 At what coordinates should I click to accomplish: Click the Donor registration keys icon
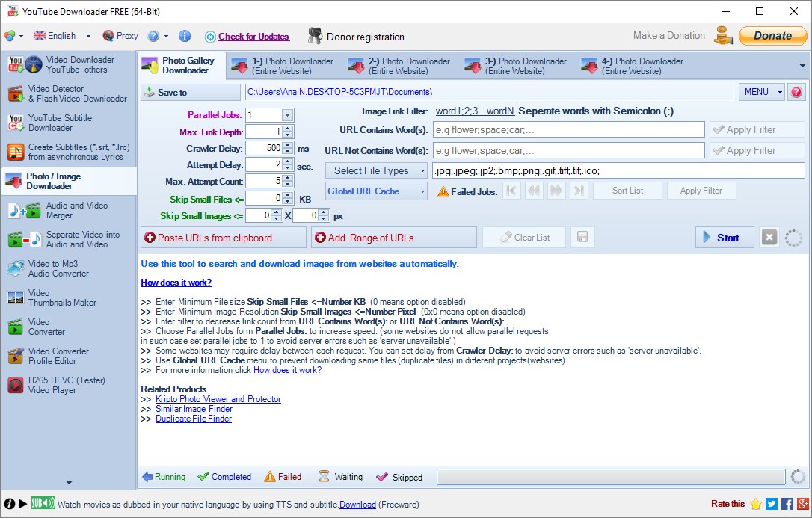pyautogui.click(x=315, y=36)
